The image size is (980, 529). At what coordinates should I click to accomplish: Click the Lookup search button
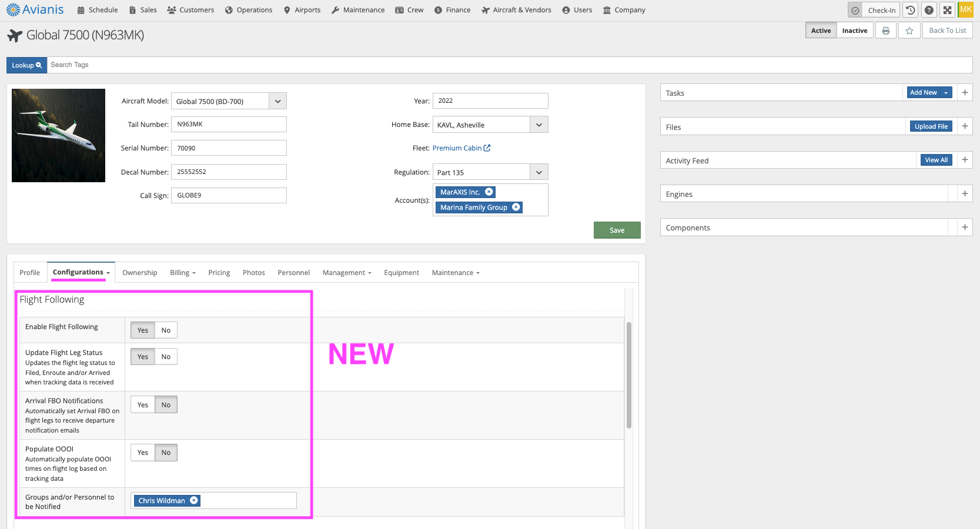26,65
